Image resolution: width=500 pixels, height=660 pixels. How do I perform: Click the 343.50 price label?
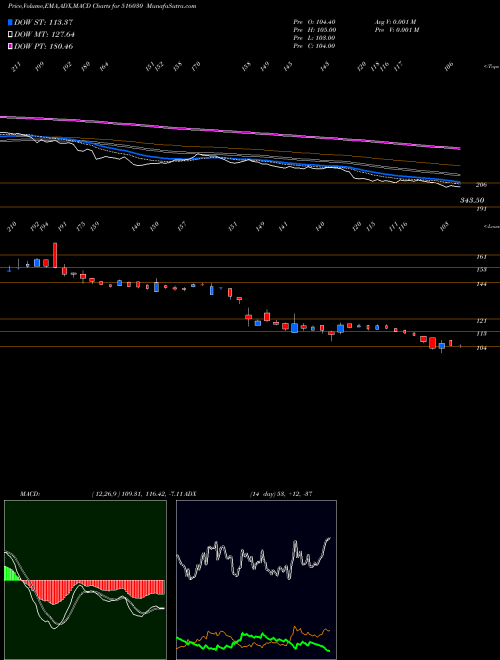tap(472, 200)
